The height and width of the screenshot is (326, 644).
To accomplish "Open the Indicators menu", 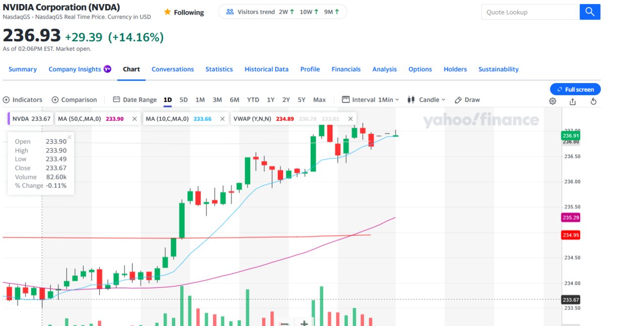I will 23,100.
